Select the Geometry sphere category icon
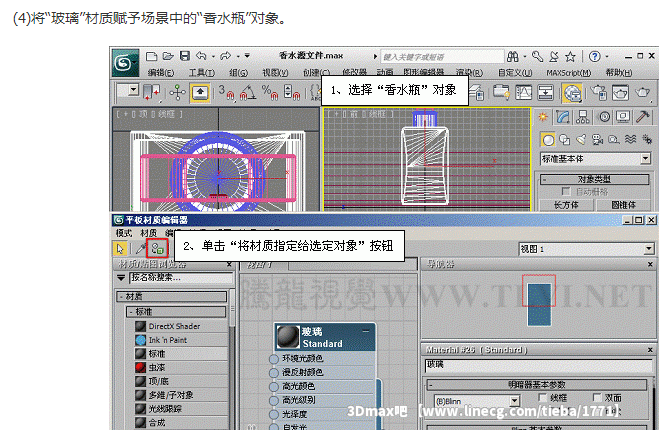Viewport: 659px width, 430px height. [548, 140]
